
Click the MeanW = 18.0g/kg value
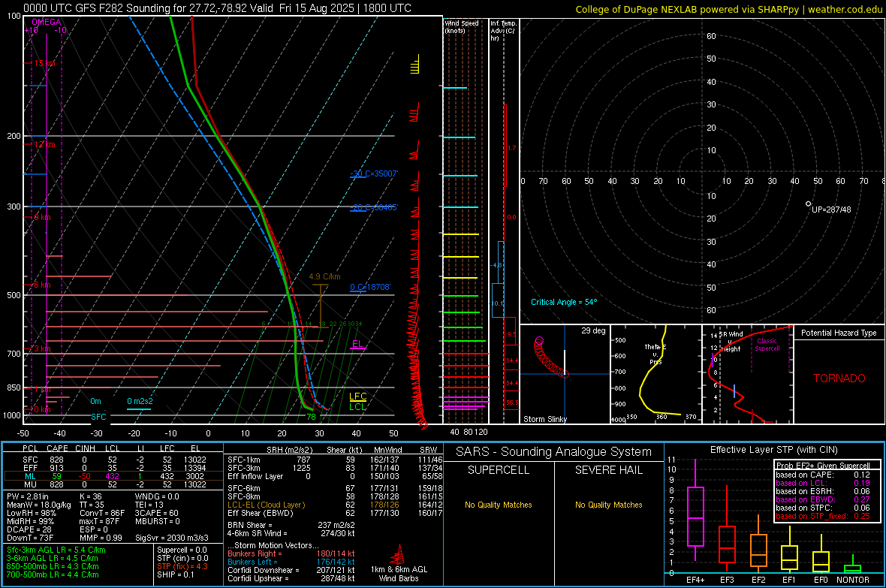click(x=39, y=505)
